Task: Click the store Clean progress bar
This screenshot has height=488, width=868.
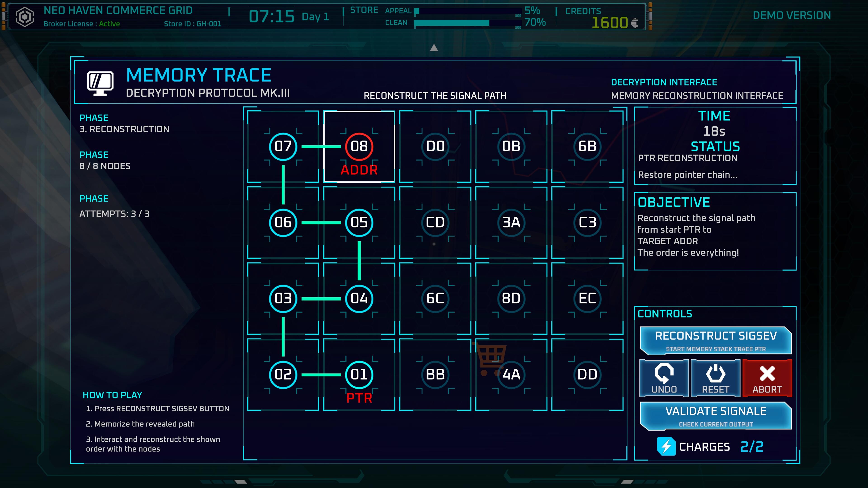Action: point(468,23)
